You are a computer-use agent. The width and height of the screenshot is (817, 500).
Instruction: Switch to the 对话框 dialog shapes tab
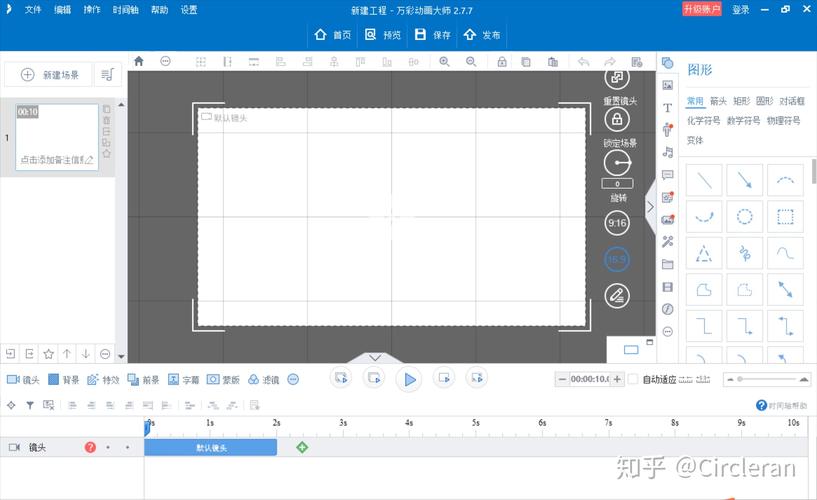click(792, 101)
